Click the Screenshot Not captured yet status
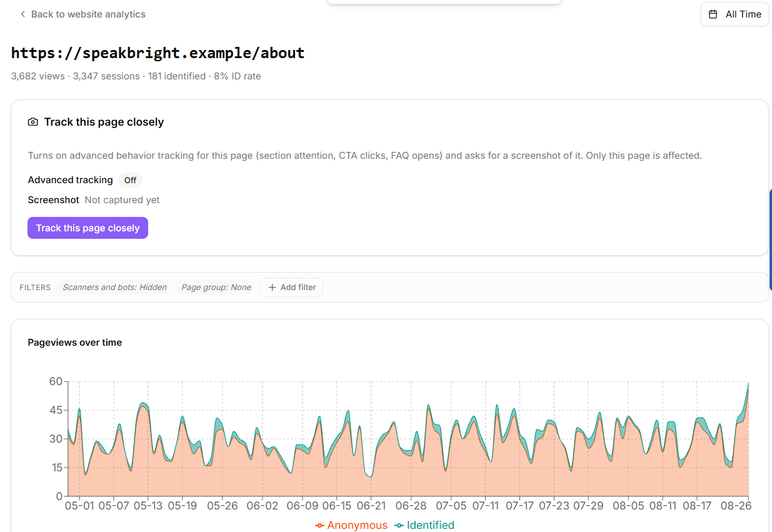The image size is (772, 532). pos(94,200)
